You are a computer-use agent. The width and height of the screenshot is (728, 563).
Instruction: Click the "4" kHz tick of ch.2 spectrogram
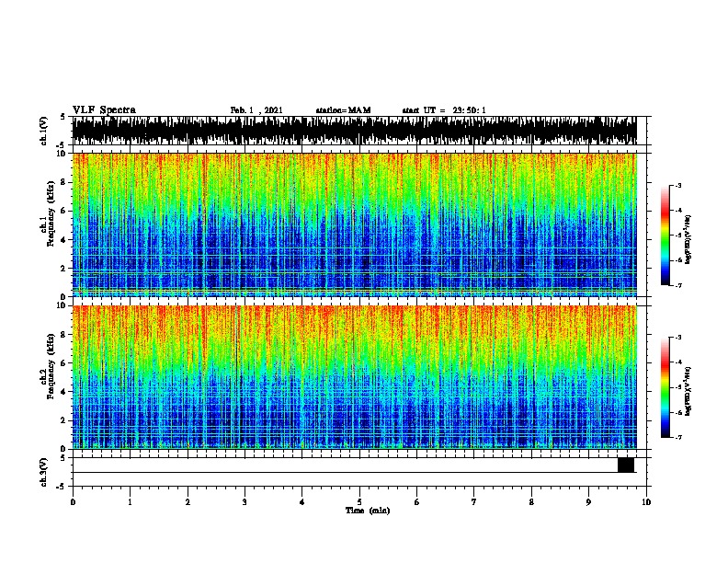click(64, 392)
